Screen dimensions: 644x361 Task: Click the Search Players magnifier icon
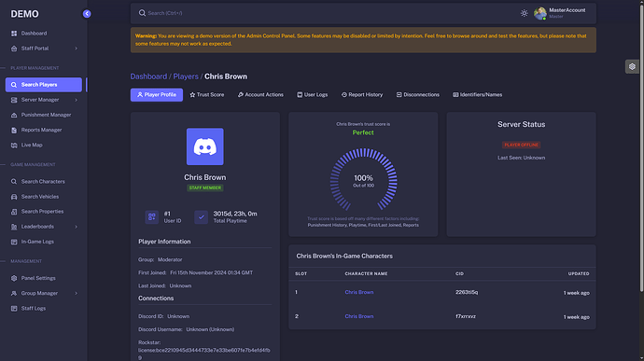coord(14,85)
